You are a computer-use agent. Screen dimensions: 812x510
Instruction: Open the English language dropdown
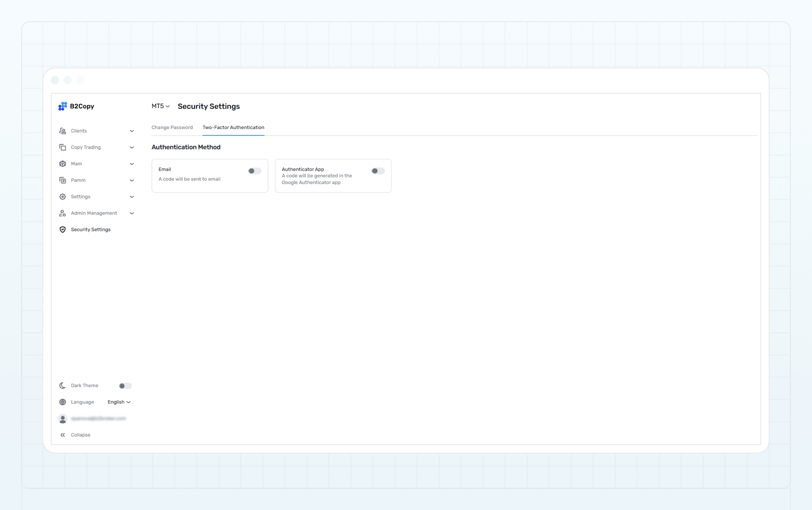(119, 402)
